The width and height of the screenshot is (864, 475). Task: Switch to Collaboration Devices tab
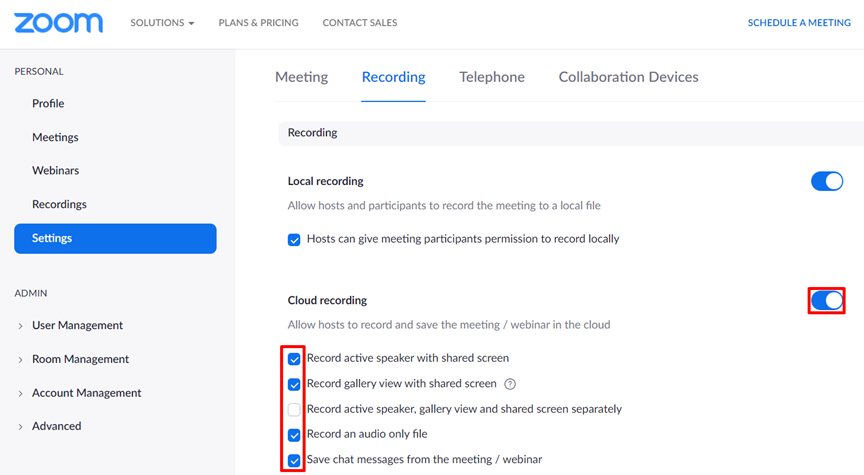[629, 77]
